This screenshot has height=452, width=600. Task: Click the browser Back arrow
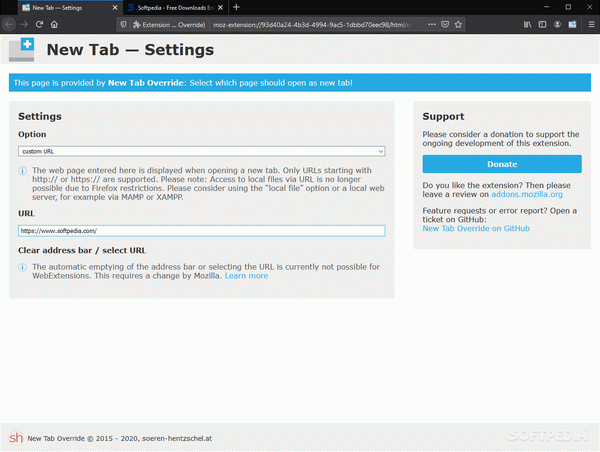coord(9,24)
